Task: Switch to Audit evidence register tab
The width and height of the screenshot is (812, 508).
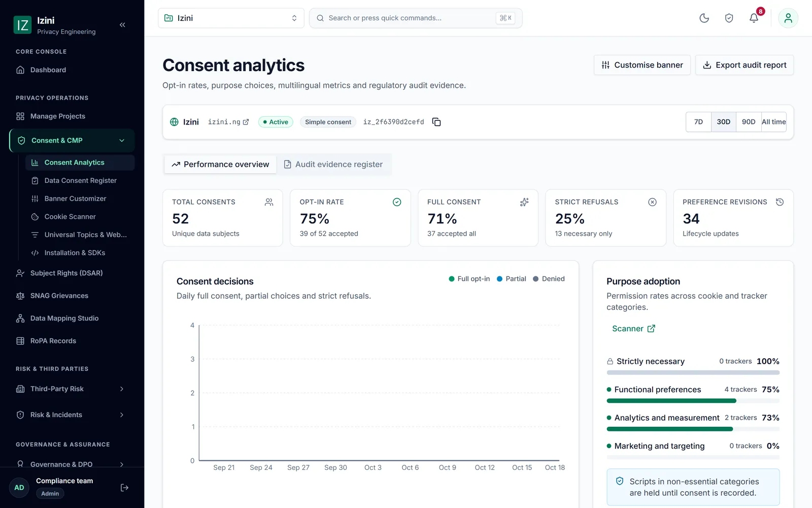Action: pyautogui.click(x=333, y=165)
